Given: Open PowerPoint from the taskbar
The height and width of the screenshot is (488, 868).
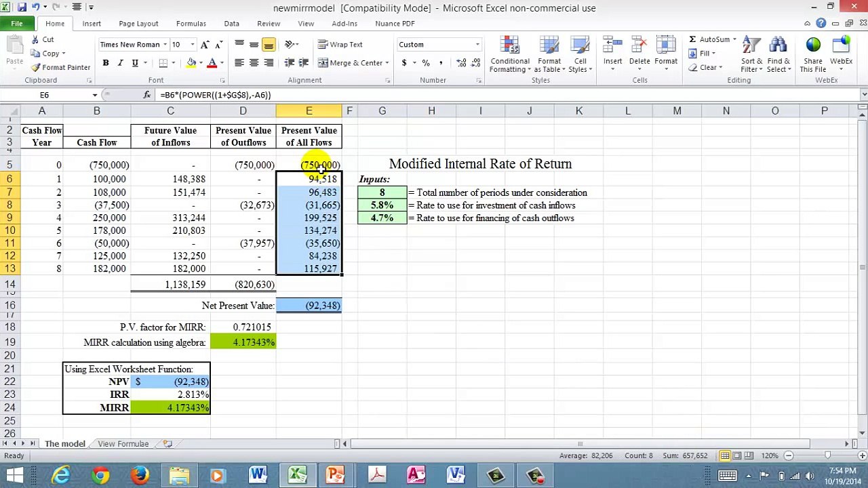Looking at the screenshot, I should [336, 475].
